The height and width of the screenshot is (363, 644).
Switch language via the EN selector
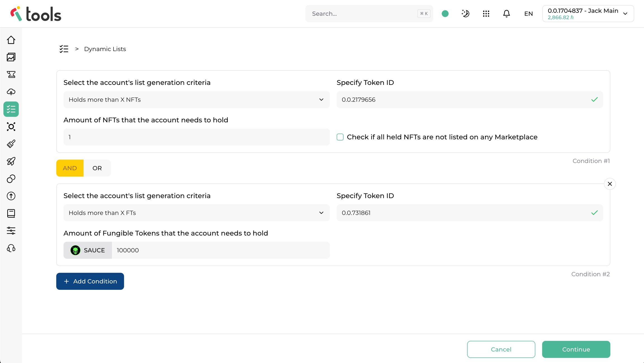point(528,14)
